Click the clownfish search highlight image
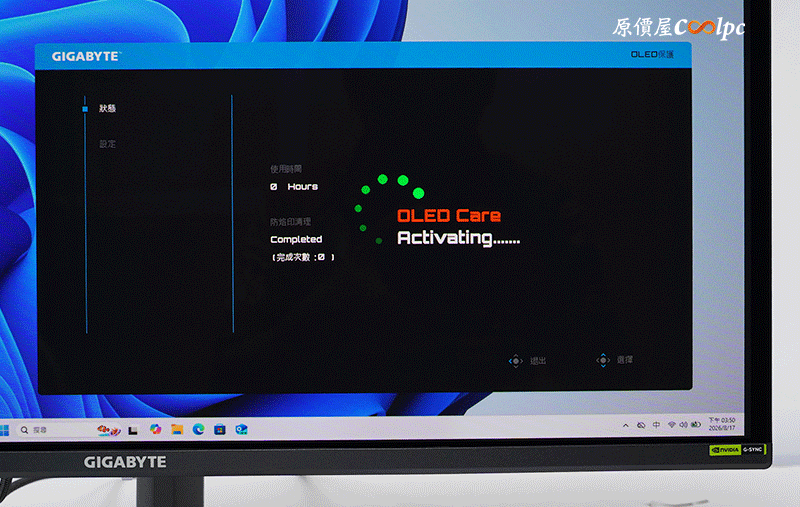Viewport: 800px width, 507px height. coord(109,430)
